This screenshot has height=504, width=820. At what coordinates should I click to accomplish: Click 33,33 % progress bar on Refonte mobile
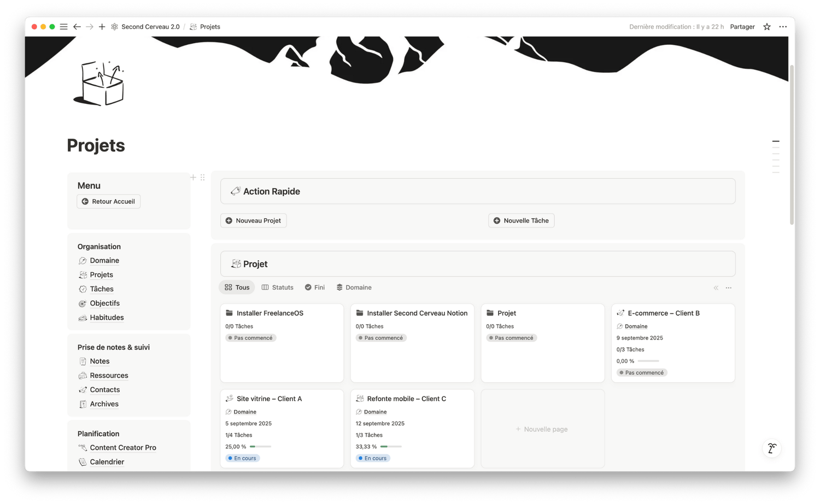point(391,447)
